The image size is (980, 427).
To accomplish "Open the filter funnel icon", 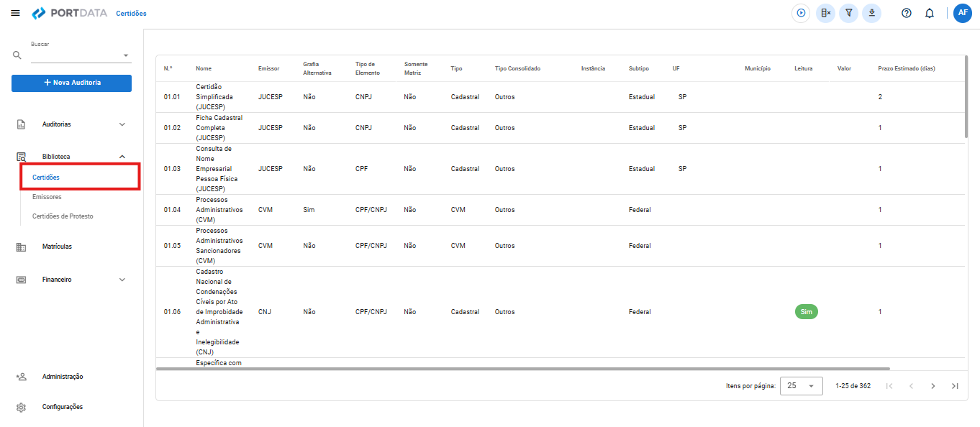I will point(849,13).
